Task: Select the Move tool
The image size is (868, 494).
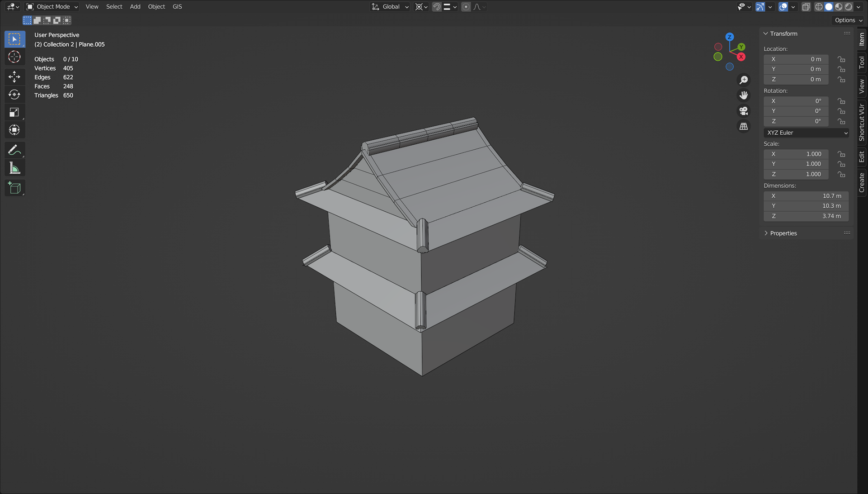Action: click(x=14, y=76)
